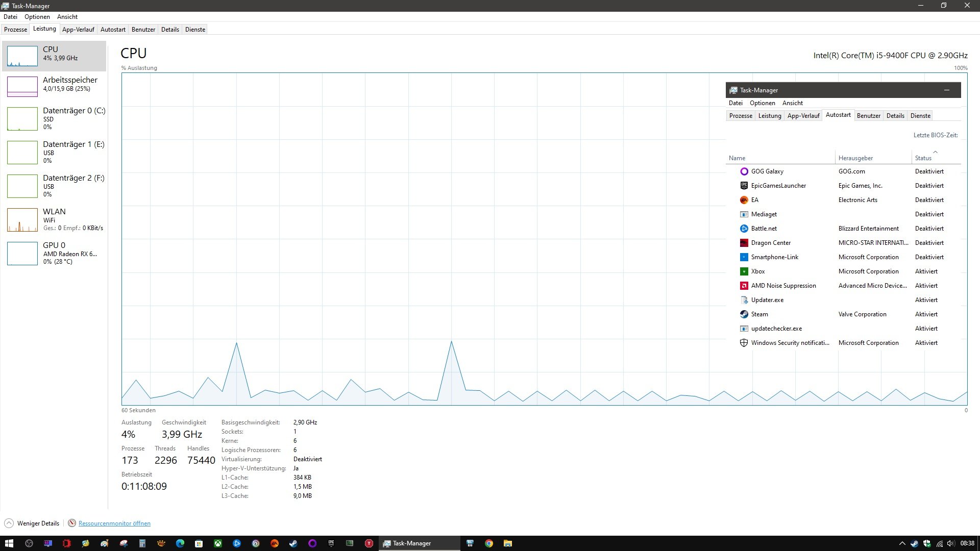Click the Task-Manager taskbar button
Image resolution: width=980 pixels, height=551 pixels.
click(419, 543)
